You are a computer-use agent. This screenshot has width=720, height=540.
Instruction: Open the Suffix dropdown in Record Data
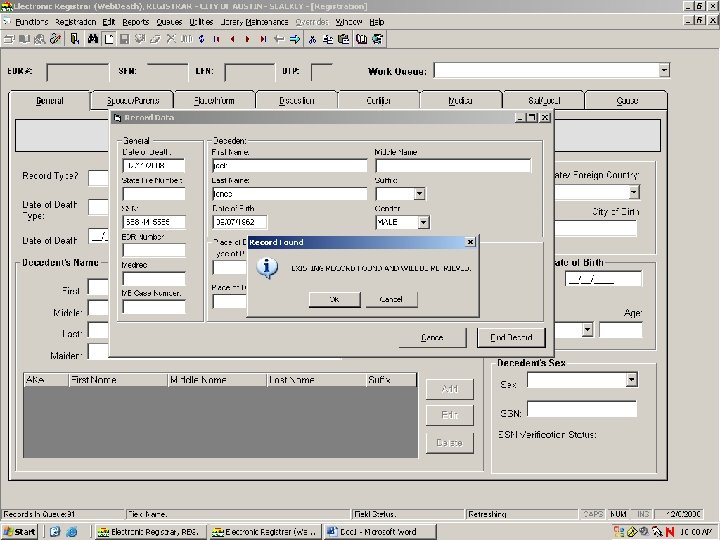(419, 194)
